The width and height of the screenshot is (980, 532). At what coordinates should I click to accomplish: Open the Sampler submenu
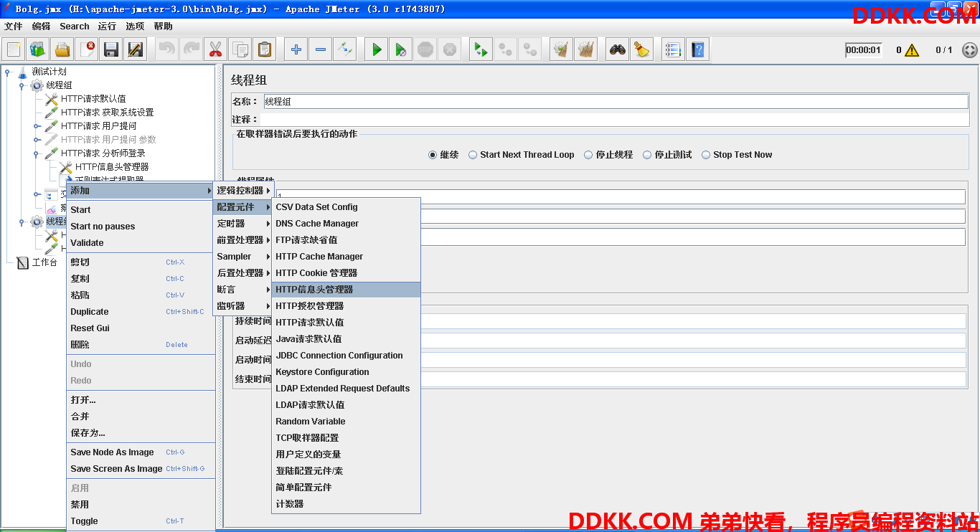click(x=243, y=257)
